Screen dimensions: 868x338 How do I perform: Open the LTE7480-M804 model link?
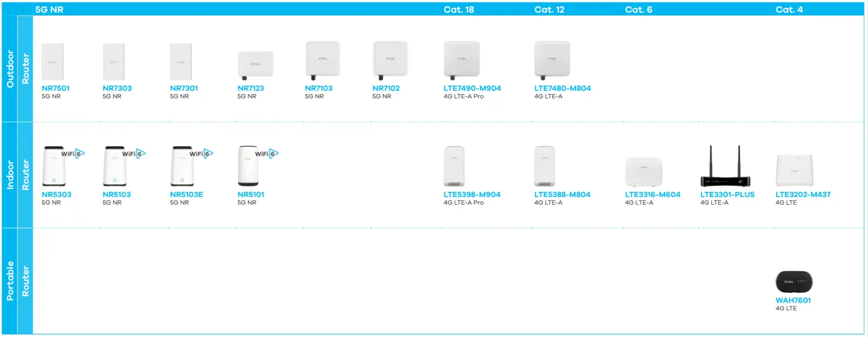click(562, 88)
